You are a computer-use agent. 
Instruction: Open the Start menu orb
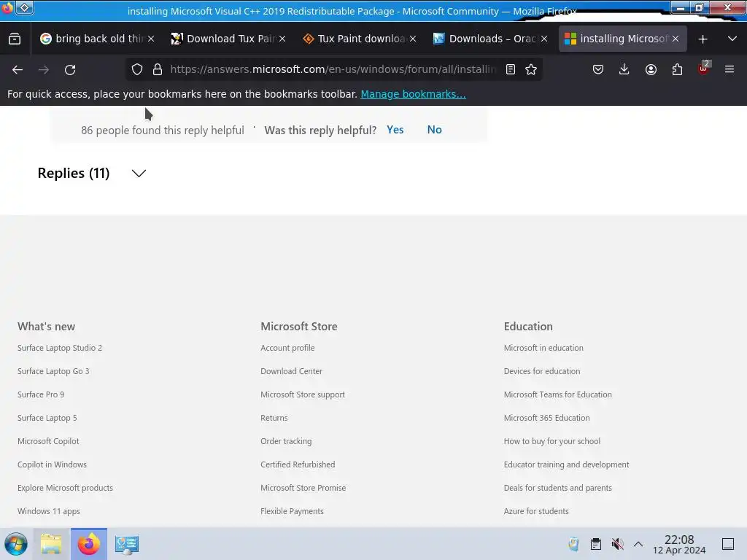click(16, 544)
